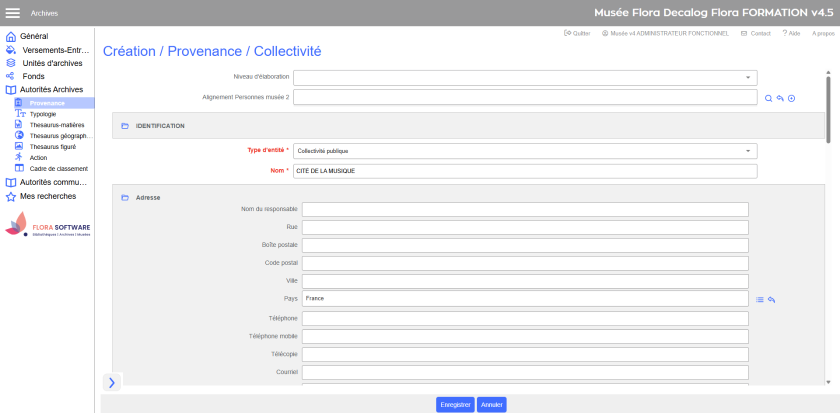840x413 pixels.
Task: Click the Annuler button
Action: click(x=492, y=405)
